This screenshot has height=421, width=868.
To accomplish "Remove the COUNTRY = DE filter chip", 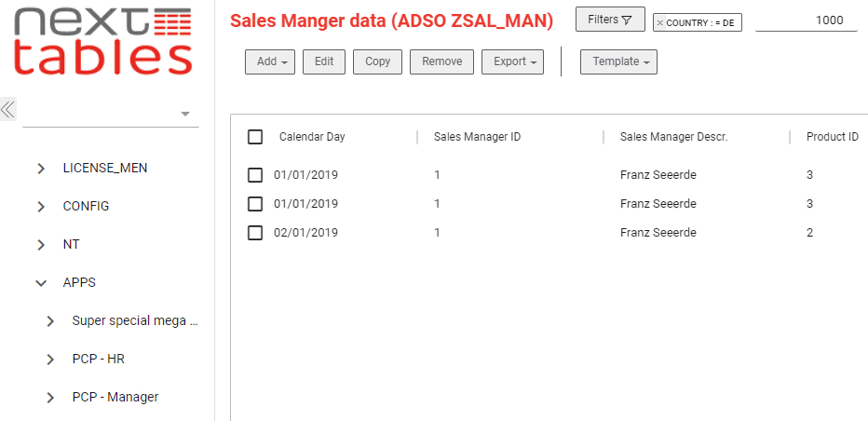I will point(660,22).
